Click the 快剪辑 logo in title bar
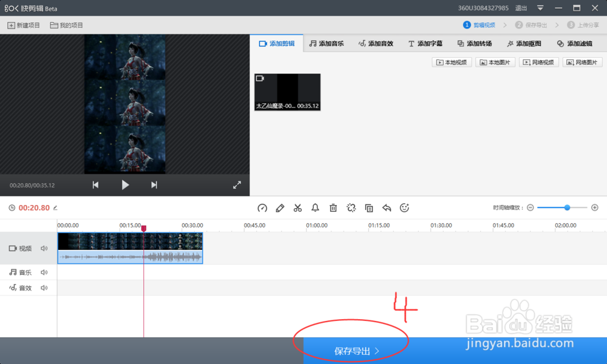 (30, 8)
